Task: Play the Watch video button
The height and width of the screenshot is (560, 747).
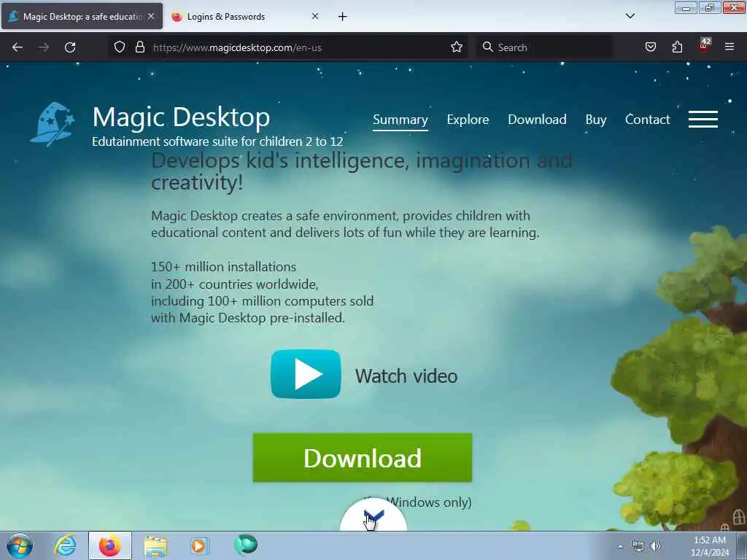Action: pyautogui.click(x=306, y=374)
